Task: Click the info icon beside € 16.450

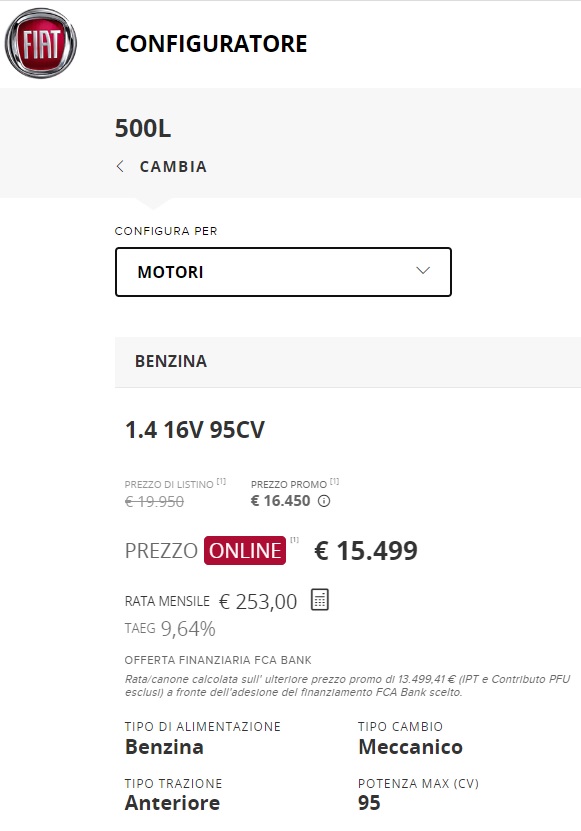Action: (324, 501)
